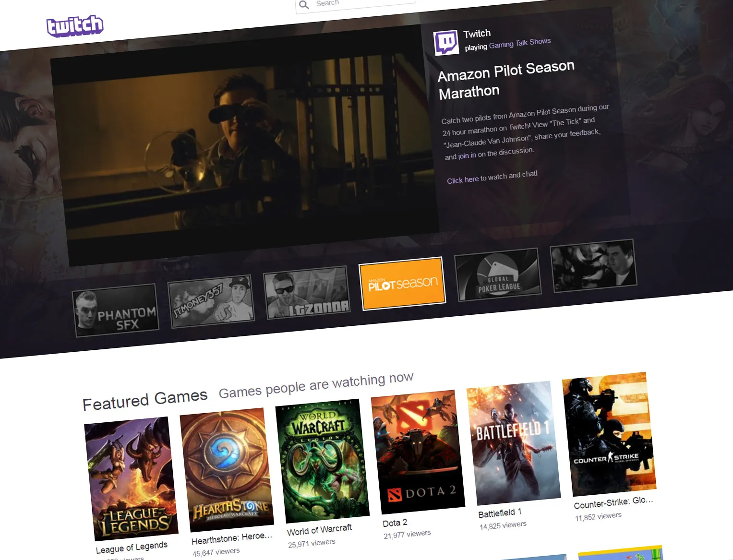
Task: Click the Featured Games heading
Action: pyautogui.click(x=145, y=400)
